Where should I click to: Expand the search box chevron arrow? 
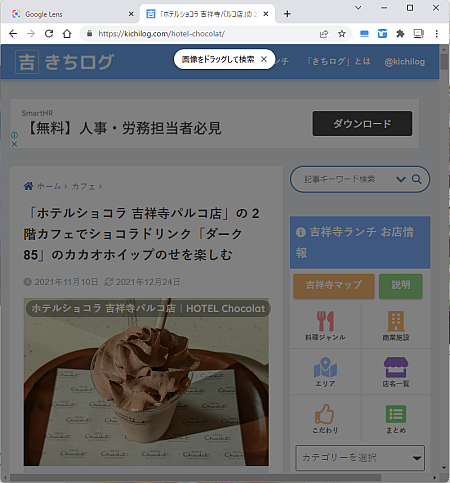pyautogui.click(x=401, y=179)
